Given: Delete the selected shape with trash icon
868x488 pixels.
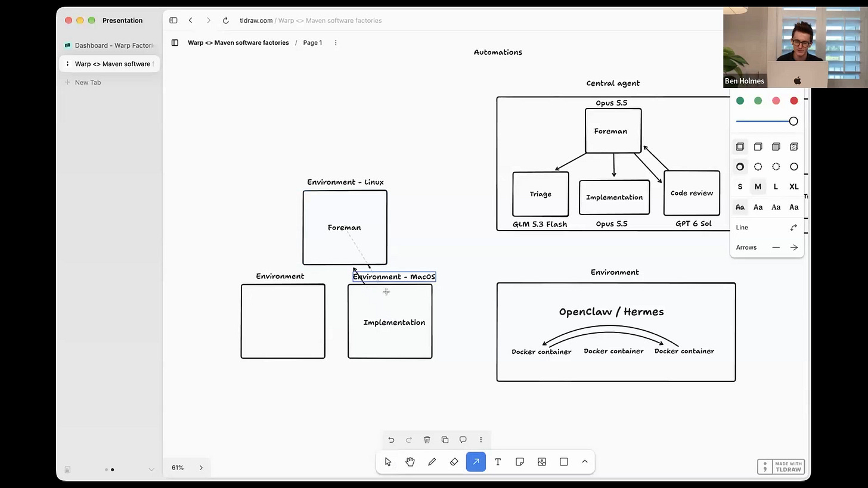Looking at the screenshot, I should (427, 440).
